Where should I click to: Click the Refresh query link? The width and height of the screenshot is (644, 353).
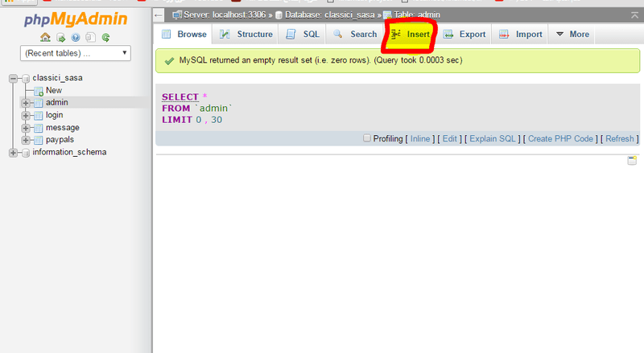[619, 139]
